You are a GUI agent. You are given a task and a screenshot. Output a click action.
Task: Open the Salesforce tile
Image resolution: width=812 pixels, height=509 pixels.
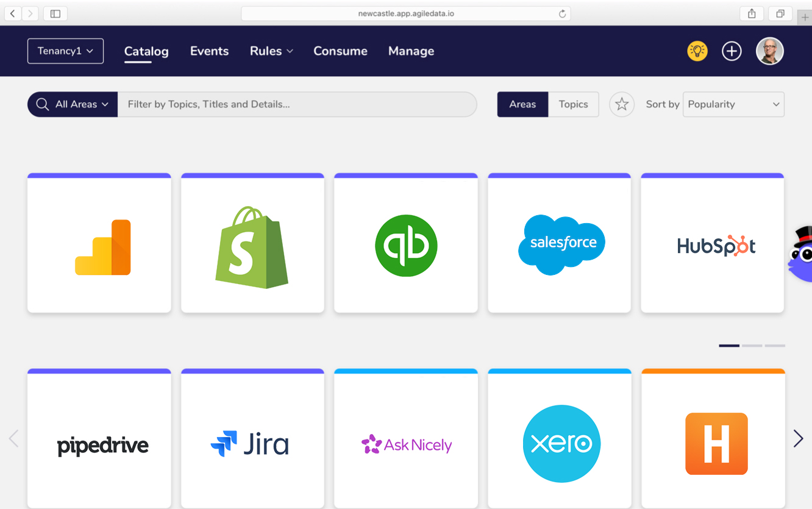tap(560, 243)
